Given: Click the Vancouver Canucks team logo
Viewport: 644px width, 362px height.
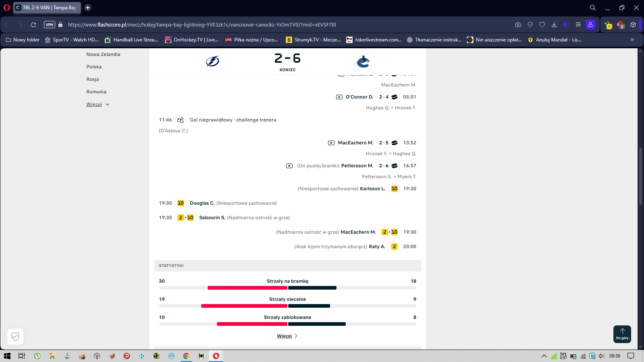Looking at the screenshot, I should pos(363,62).
